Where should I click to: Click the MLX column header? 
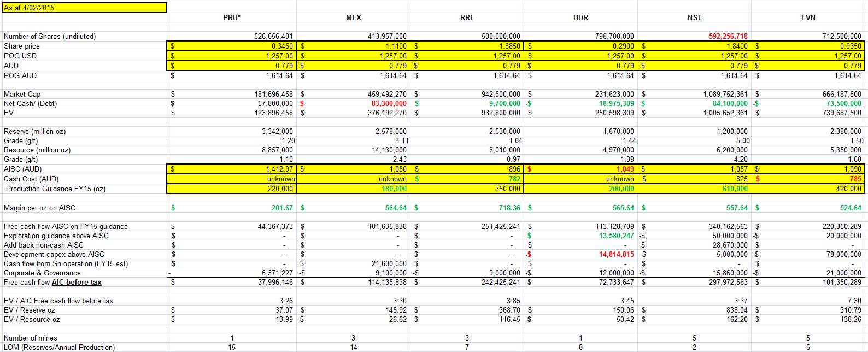[354, 18]
